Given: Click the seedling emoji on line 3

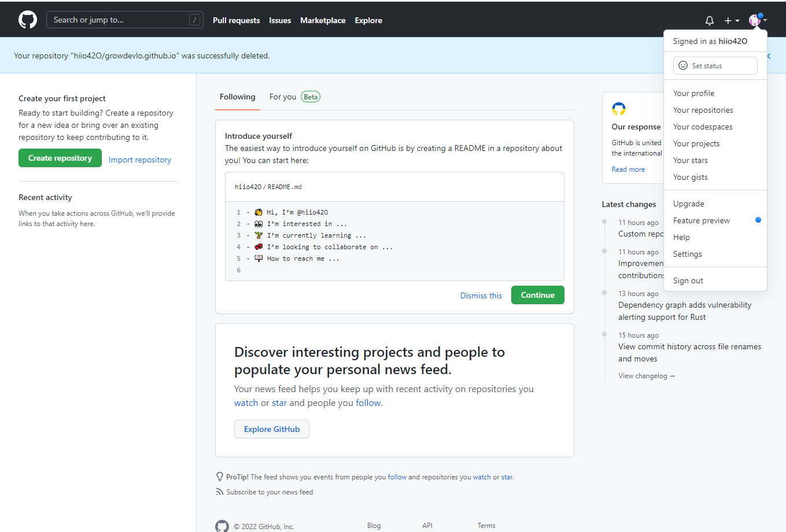Looking at the screenshot, I should [x=259, y=235].
